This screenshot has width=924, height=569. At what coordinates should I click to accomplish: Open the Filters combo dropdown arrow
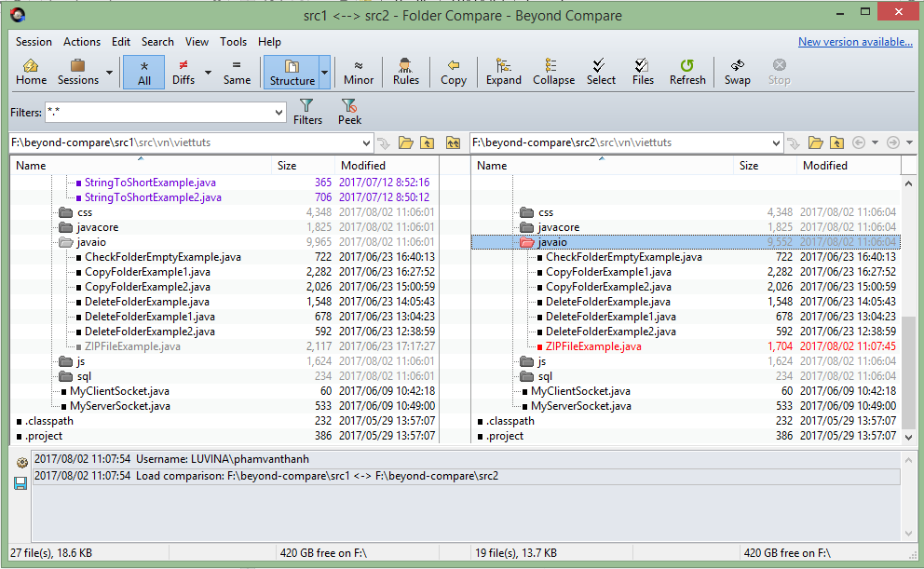click(x=279, y=112)
